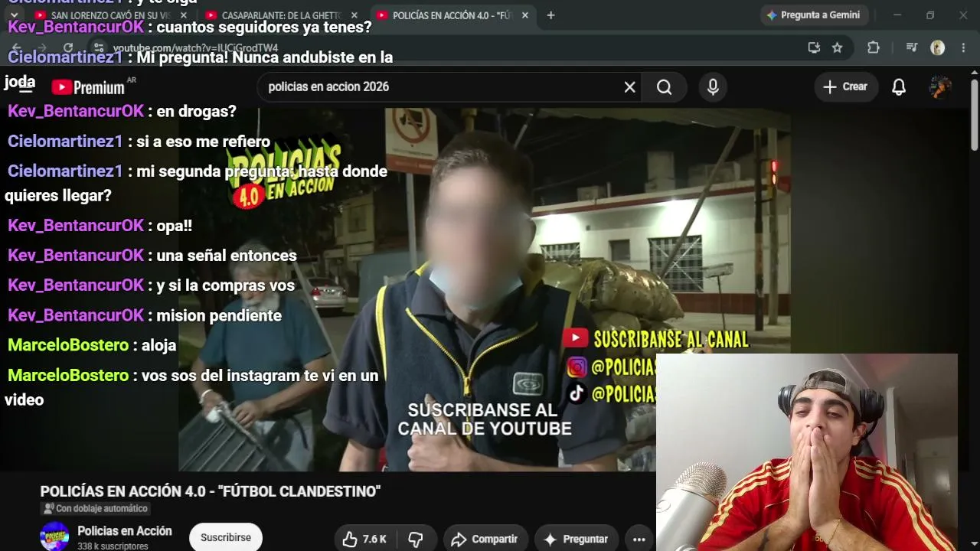Click the page vertical scrollbar thumb
This screenshot has width=980, height=551.
[x=974, y=115]
